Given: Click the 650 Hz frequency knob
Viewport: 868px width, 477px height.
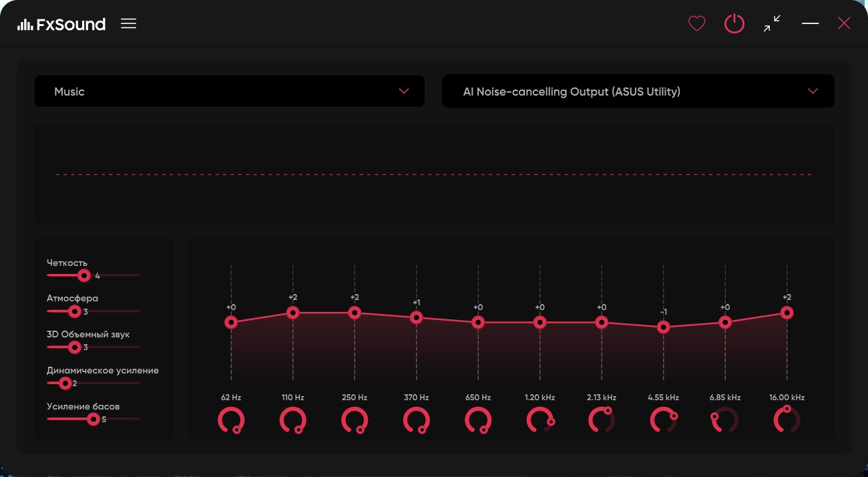Looking at the screenshot, I should click(x=478, y=420).
